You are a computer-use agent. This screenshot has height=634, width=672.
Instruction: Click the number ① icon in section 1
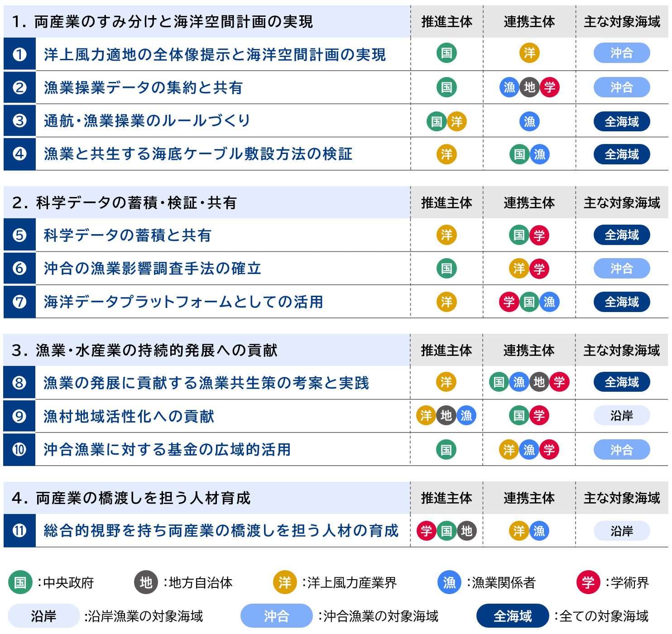click(19, 54)
